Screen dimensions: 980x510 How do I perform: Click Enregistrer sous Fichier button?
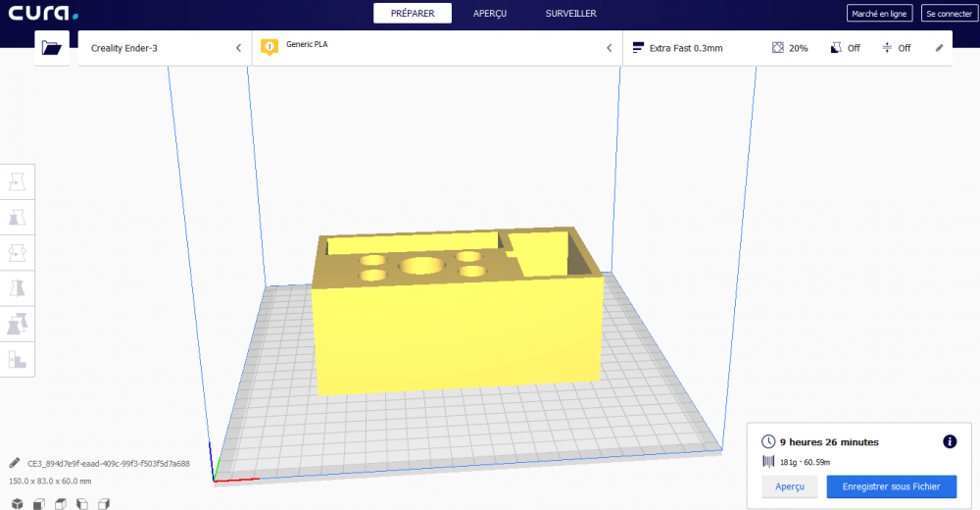pos(891,486)
